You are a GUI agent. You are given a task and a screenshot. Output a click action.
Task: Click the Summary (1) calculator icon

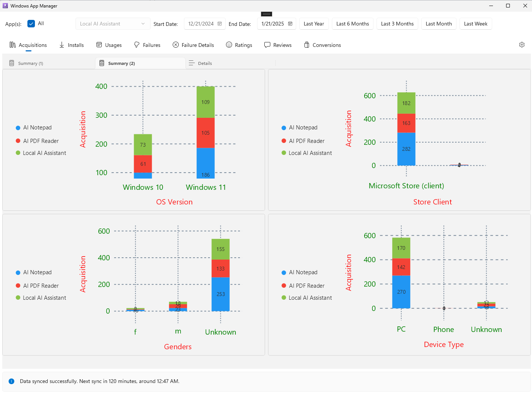click(x=12, y=63)
